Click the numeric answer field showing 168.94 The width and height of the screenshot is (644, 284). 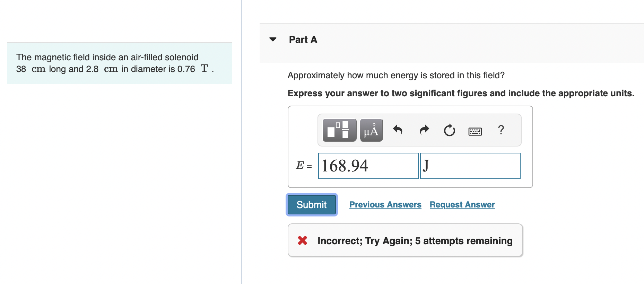368,166
